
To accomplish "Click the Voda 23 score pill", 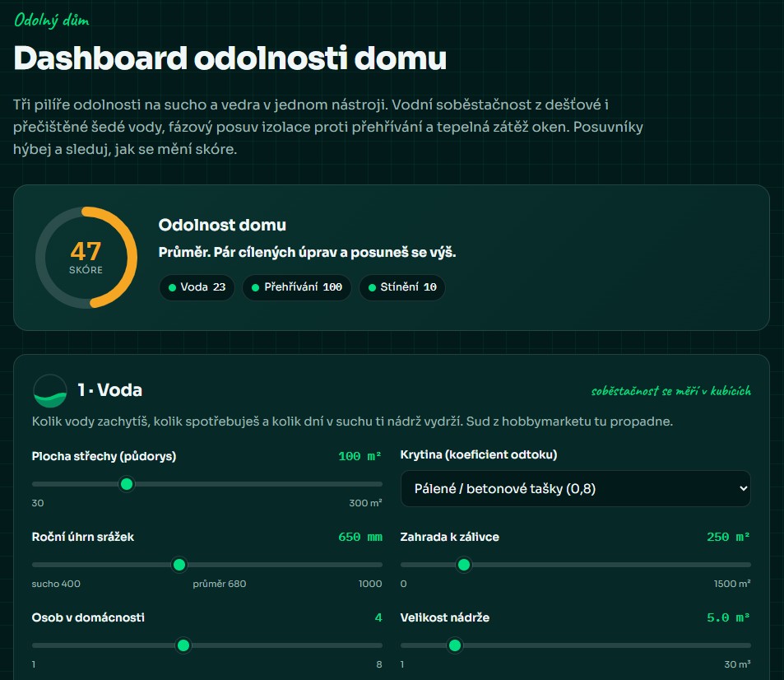I will [x=197, y=287].
